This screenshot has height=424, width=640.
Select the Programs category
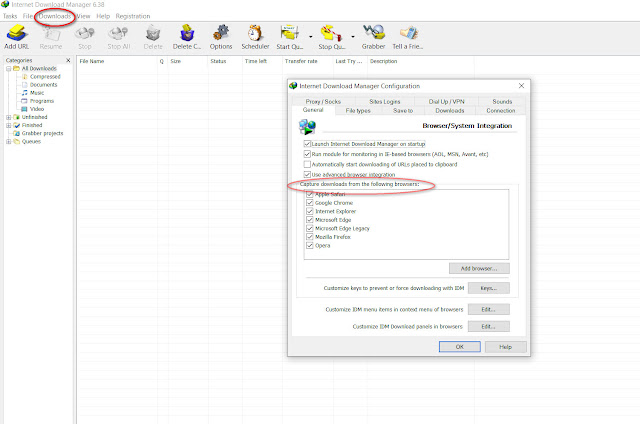pyautogui.click(x=42, y=101)
